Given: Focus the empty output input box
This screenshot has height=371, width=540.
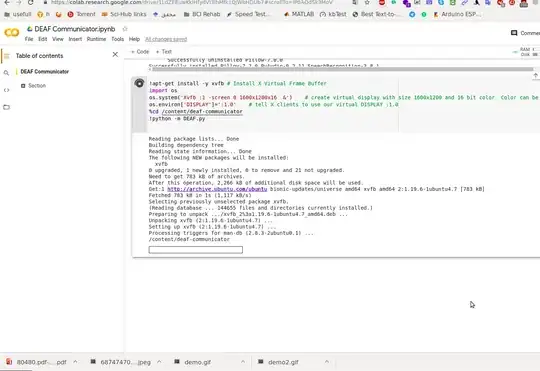Looking at the screenshot, I should [x=196, y=250].
